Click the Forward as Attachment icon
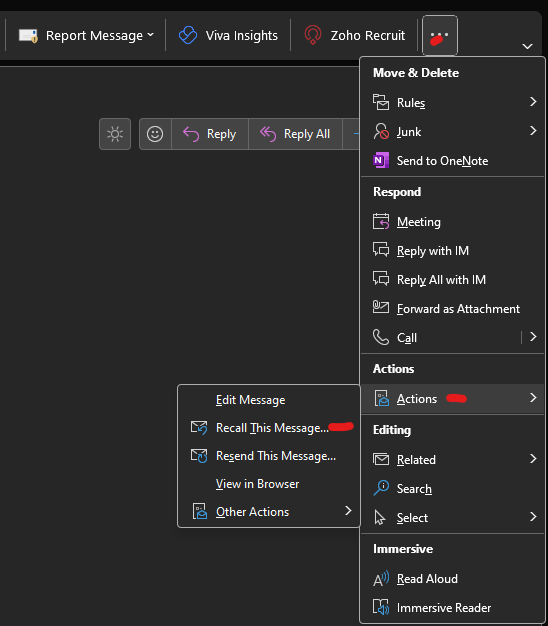The image size is (548, 626). (381, 307)
